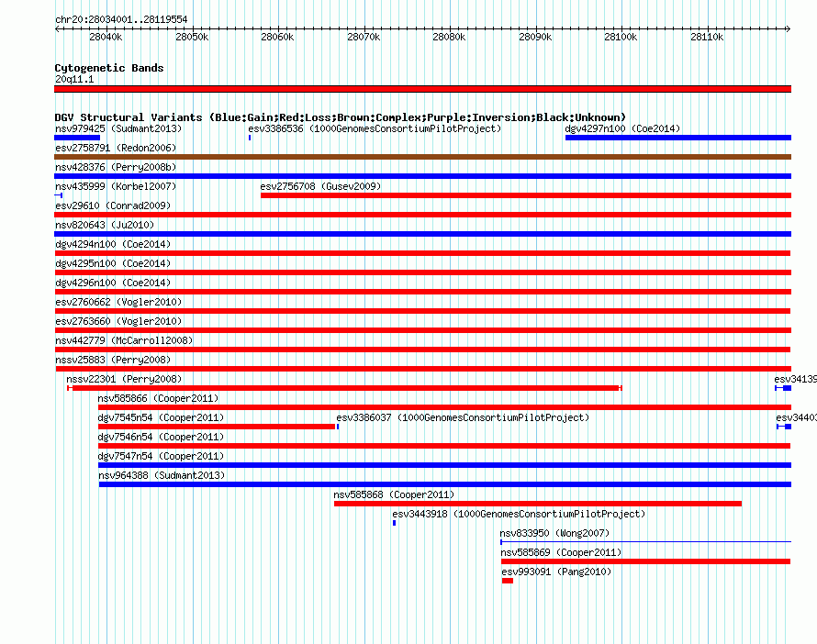Viewport: 817px width, 644px height.
Task: Click nssv25883 (Perry2008) label
Action: coord(113,360)
